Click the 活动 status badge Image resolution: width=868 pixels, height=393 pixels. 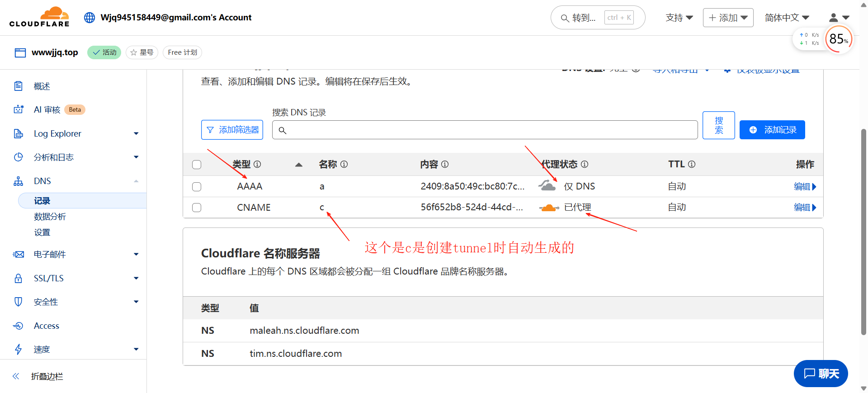click(x=104, y=52)
